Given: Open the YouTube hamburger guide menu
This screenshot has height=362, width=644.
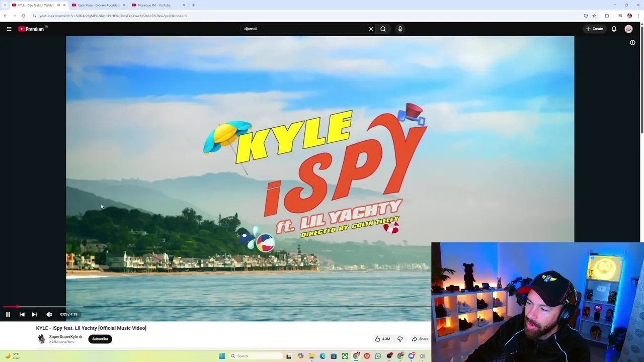Looking at the screenshot, I should [9, 29].
